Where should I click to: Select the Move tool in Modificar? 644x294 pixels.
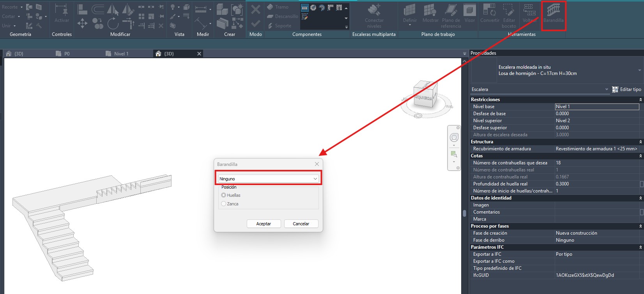(82, 24)
